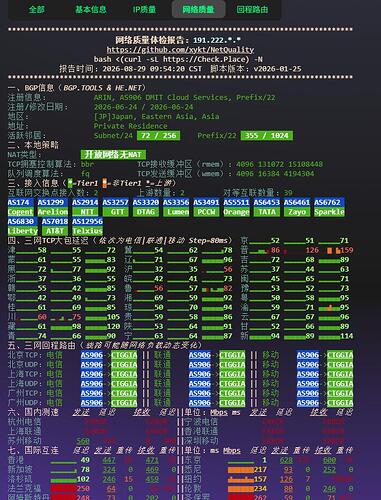Click the 东京 latency value 1

264,460
